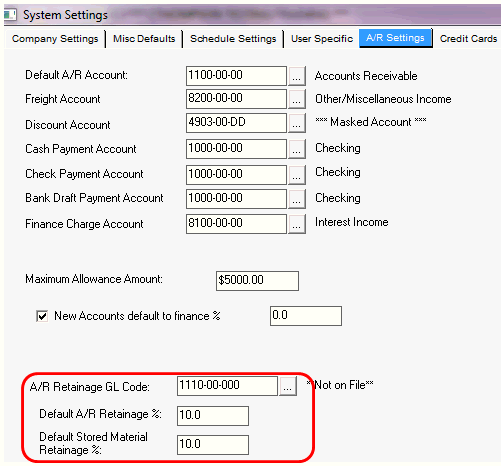Image resolution: width=501 pixels, height=466 pixels.
Task: Switch to Misc Defaults tab
Action: 144,39
